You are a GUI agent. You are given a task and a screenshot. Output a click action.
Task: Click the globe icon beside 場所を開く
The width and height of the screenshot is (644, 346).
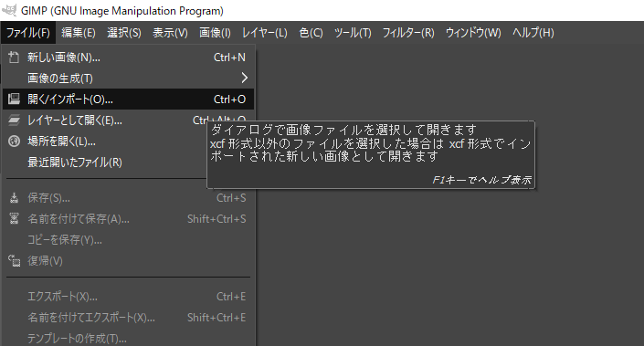[x=14, y=142]
